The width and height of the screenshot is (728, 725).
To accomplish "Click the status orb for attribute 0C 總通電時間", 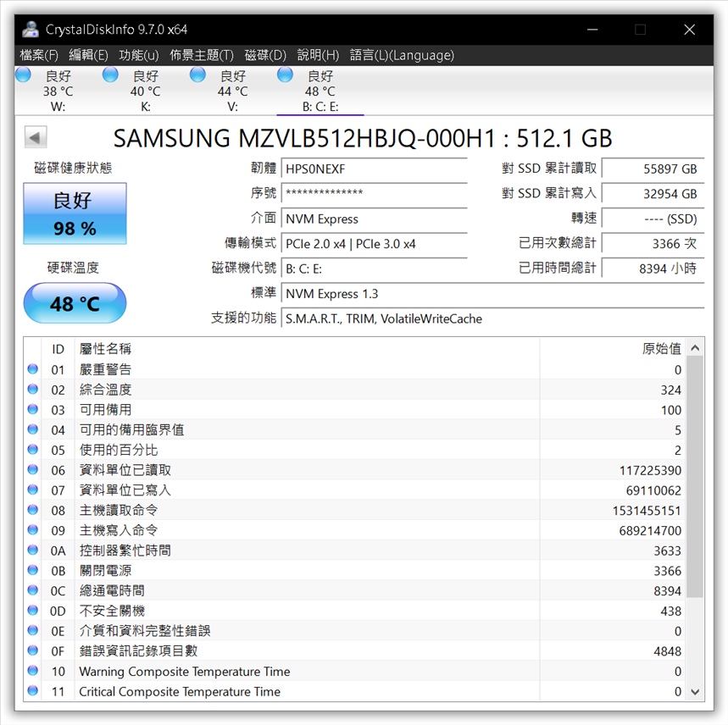I will [x=32, y=590].
